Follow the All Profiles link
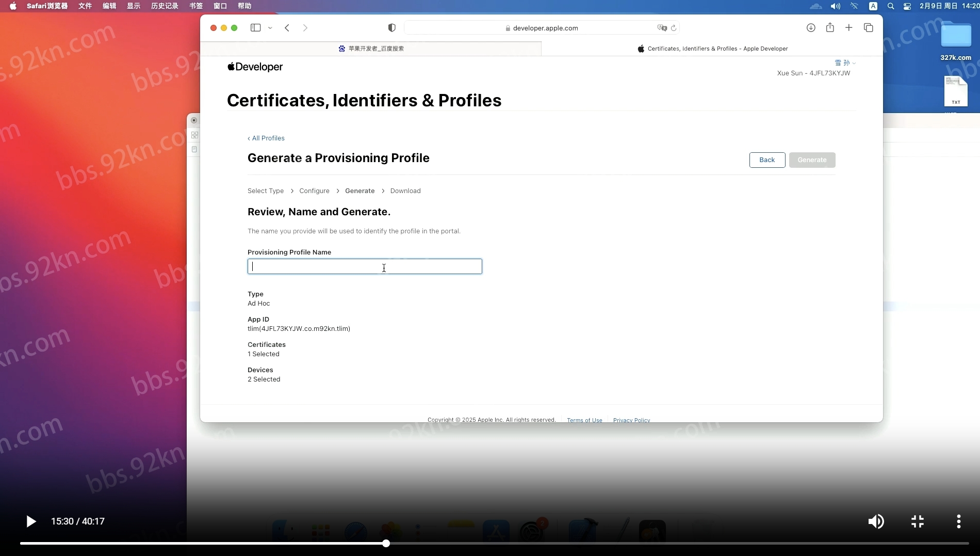 tap(266, 138)
